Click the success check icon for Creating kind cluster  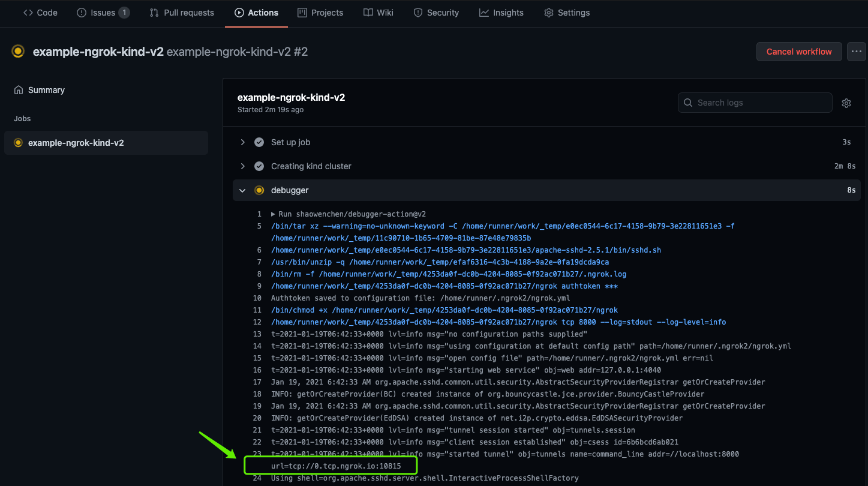(259, 166)
